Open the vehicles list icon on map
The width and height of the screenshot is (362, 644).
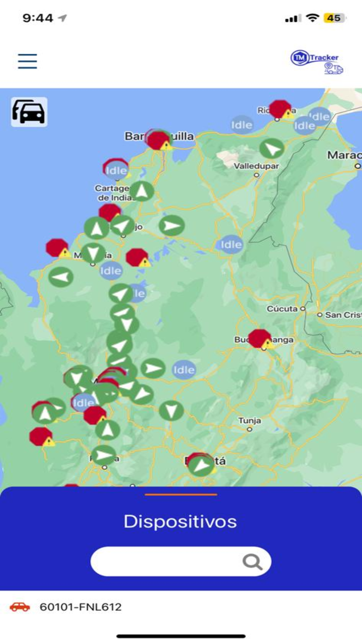[29, 112]
